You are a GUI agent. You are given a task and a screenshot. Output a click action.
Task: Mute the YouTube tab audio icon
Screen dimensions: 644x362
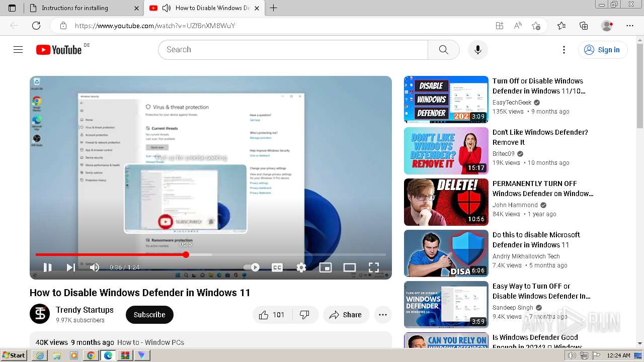[167, 8]
